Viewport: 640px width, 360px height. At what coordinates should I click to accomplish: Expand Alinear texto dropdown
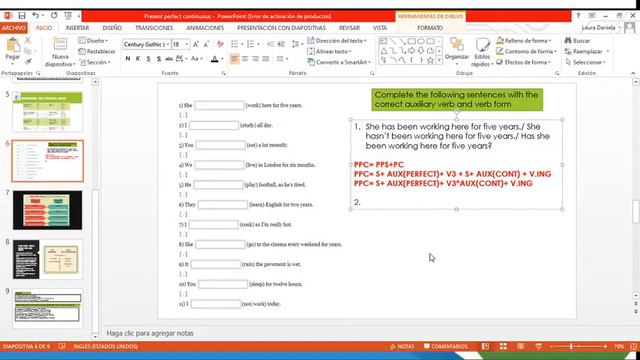(x=329, y=51)
